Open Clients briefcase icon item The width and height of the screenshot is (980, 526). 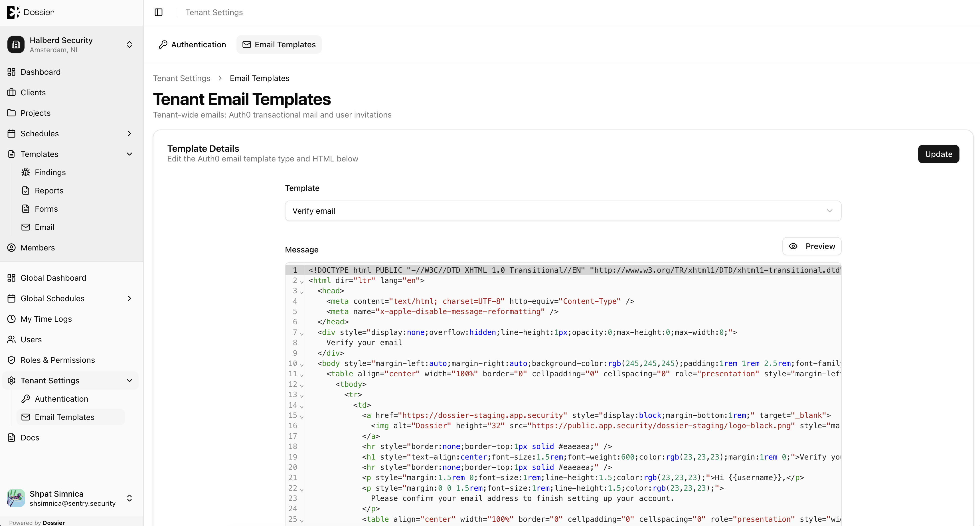11,92
